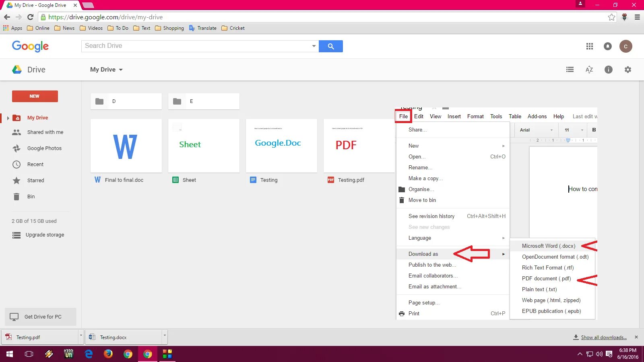The image size is (644, 362).
Task: Click the Google Photos pinwheel icon
Action: pyautogui.click(x=17, y=148)
